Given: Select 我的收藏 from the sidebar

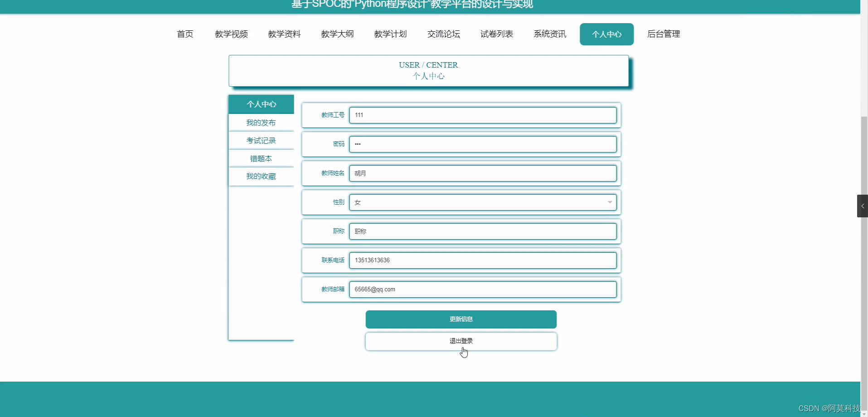Looking at the screenshot, I should 261,176.
